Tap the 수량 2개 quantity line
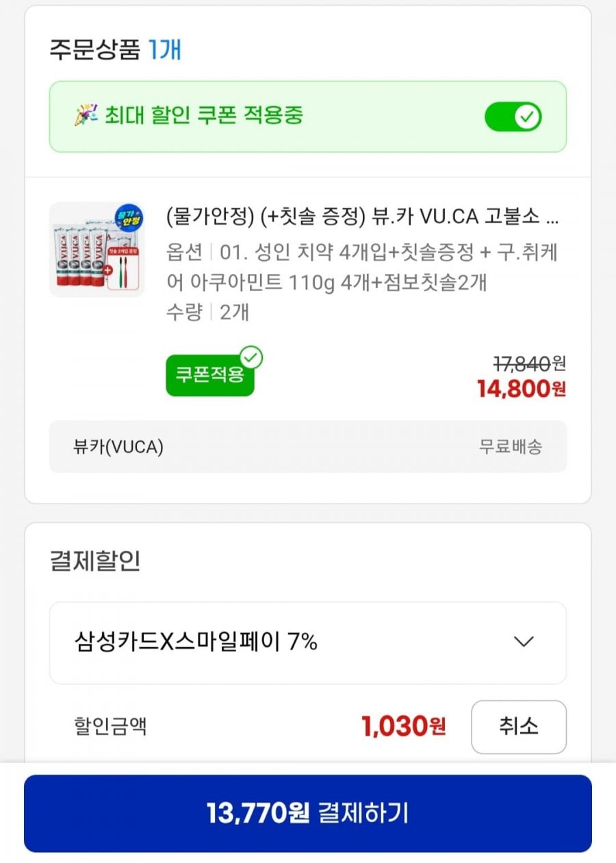The height and width of the screenshot is (863, 616). point(207,312)
